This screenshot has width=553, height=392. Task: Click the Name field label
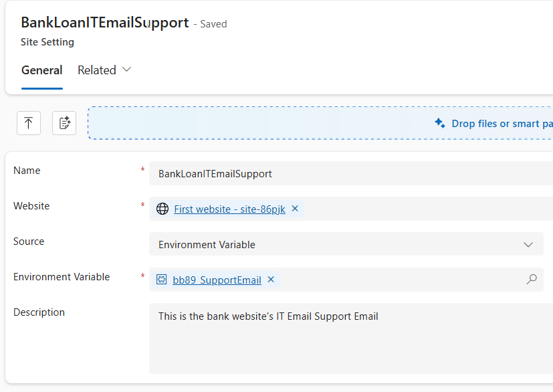coord(27,171)
